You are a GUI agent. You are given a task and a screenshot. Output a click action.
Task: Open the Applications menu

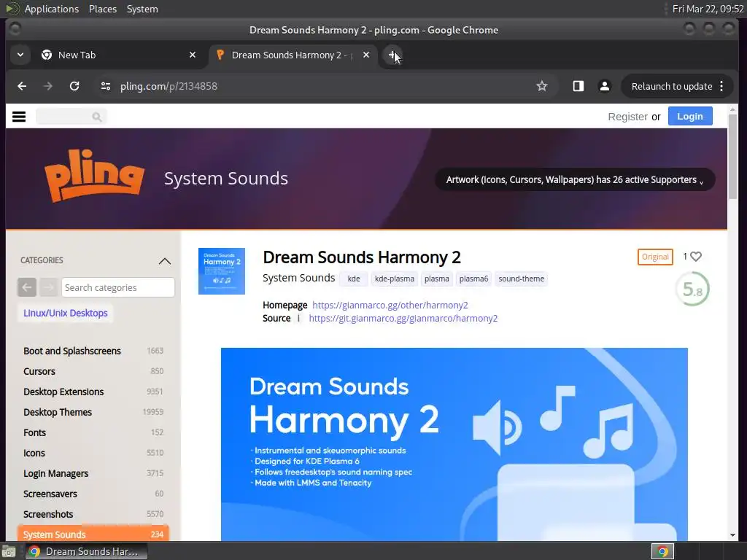52,9
